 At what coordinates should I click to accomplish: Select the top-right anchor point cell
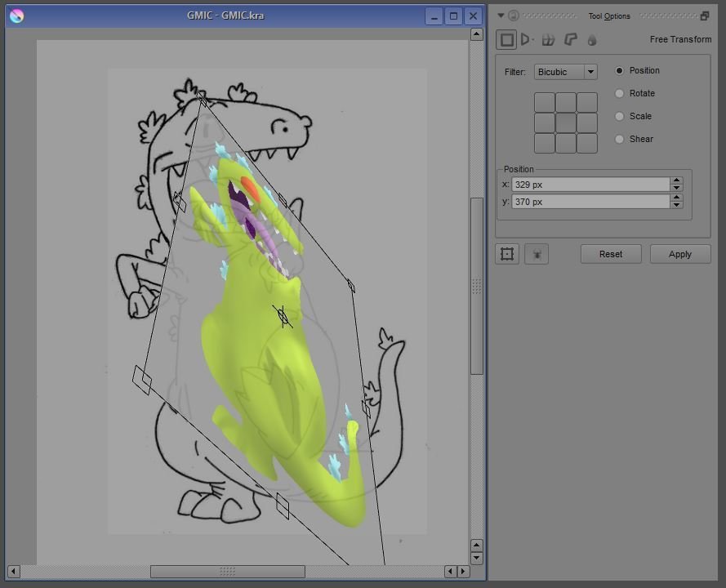point(587,102)
